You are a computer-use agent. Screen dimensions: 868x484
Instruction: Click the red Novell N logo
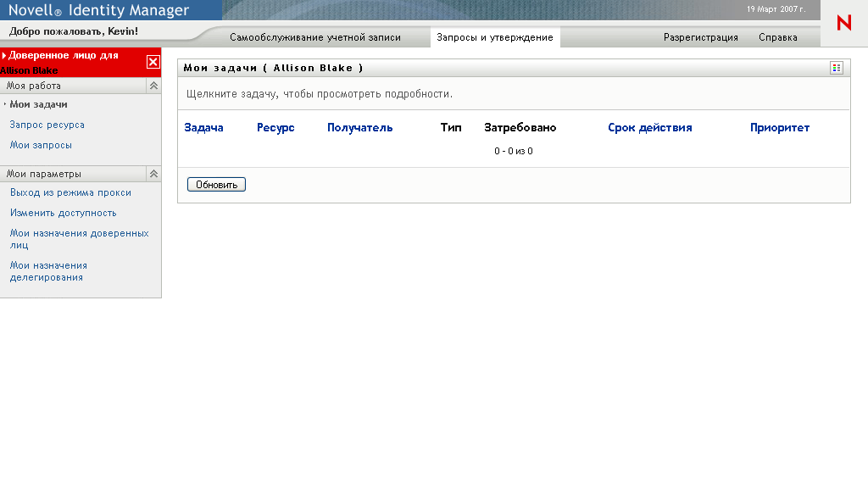[843, 23]
